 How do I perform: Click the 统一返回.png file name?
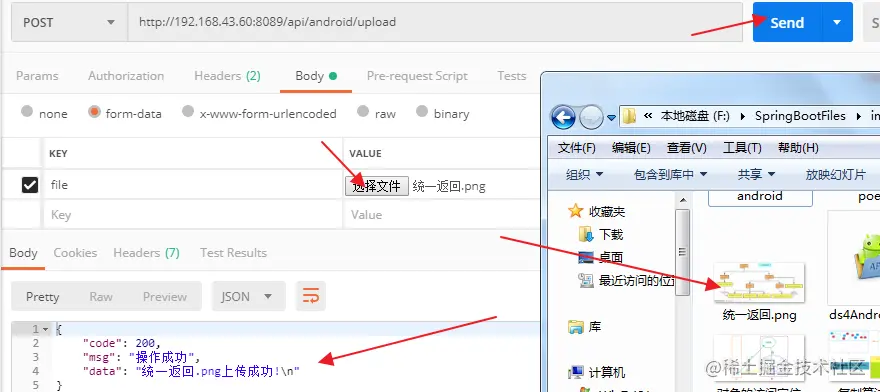click(x=759, y=315)
